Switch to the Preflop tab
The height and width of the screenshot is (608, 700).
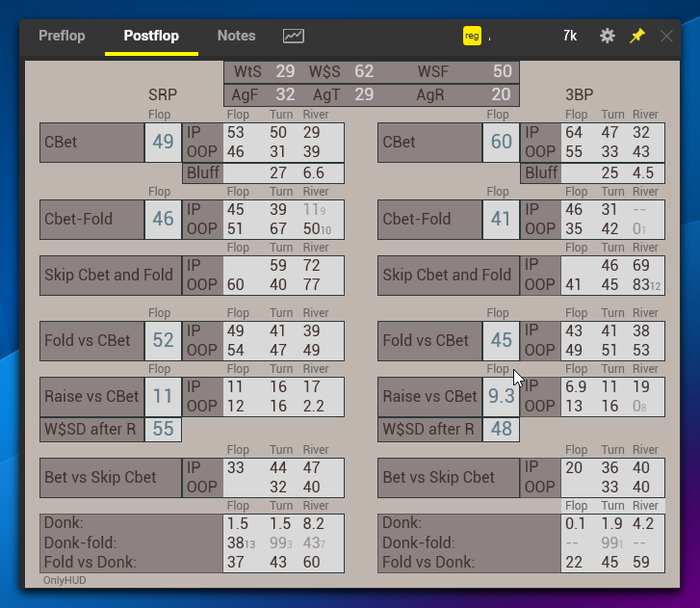click(62, 36)
